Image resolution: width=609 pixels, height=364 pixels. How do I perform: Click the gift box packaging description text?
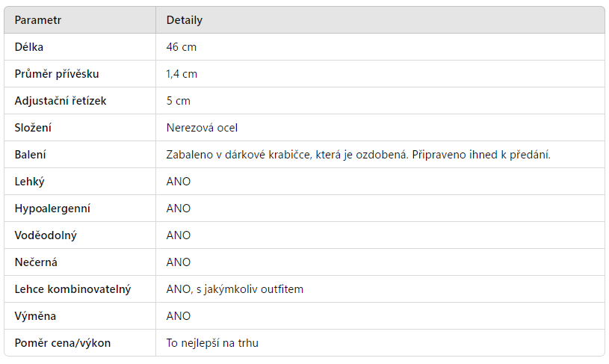pos(358,155)
